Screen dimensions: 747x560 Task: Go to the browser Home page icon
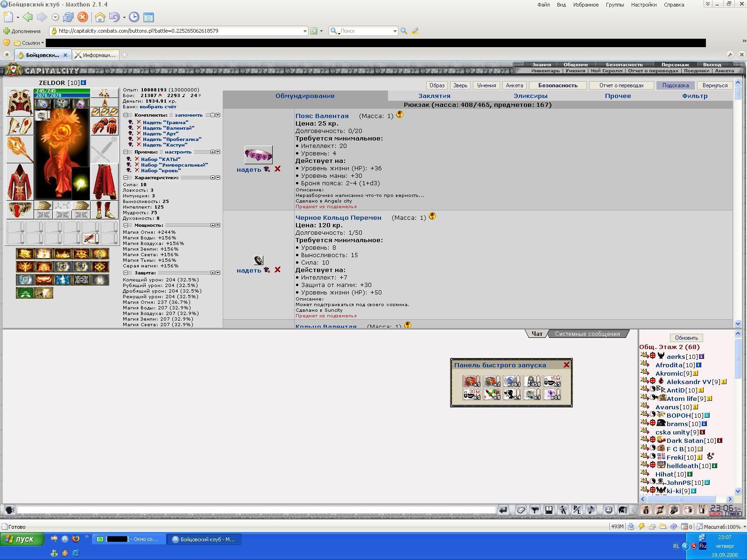[x=100, y=17]
